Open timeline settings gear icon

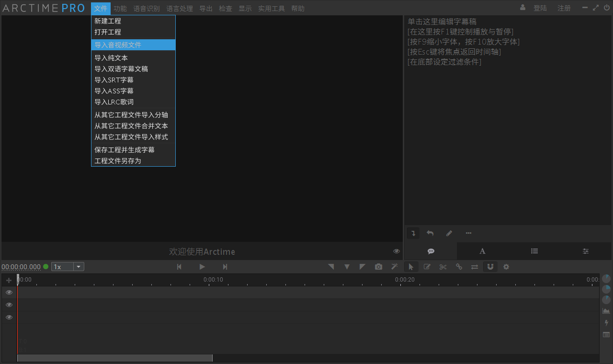(506, 267)
